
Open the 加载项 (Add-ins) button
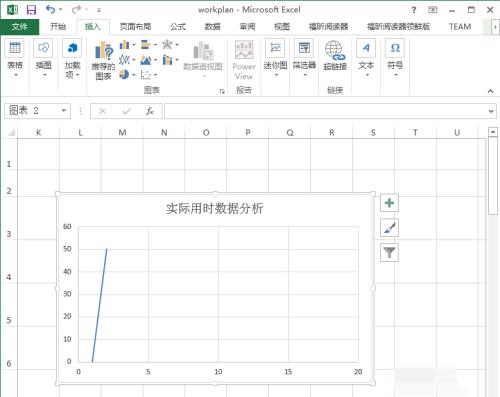coord(72,58)
